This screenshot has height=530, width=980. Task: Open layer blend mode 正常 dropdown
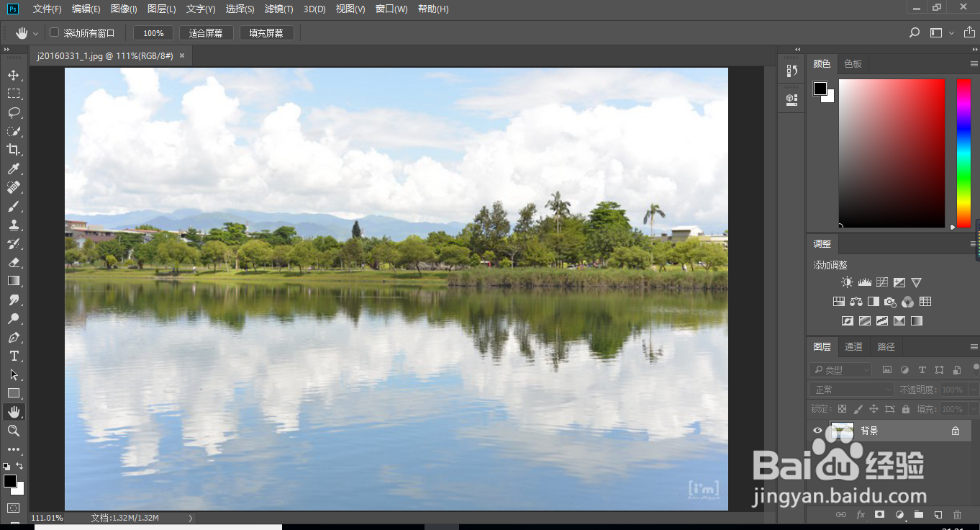click(x=851, y=390)
